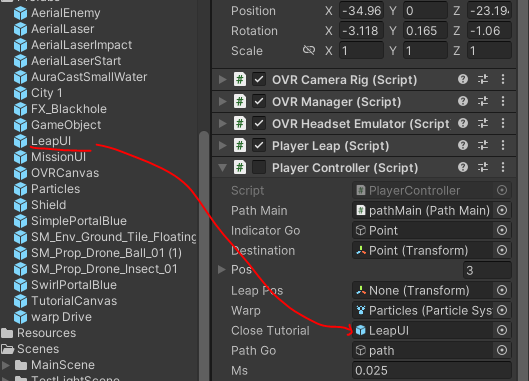Click object picker for Warp field
The width and height of the screenshot is (529, 381).
point(502,310)
